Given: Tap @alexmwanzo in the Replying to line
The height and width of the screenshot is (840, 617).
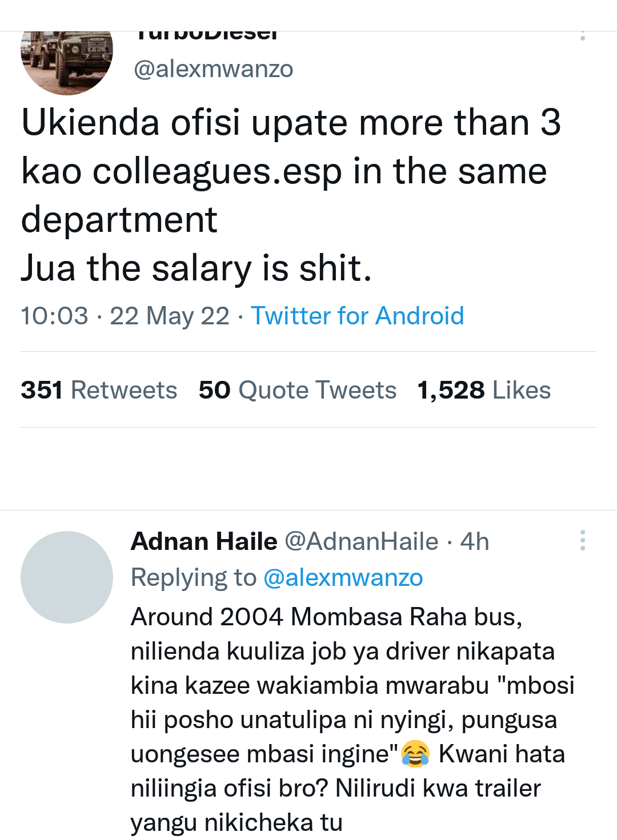Looking at the screenshot, I should click(x=343, y=578).
